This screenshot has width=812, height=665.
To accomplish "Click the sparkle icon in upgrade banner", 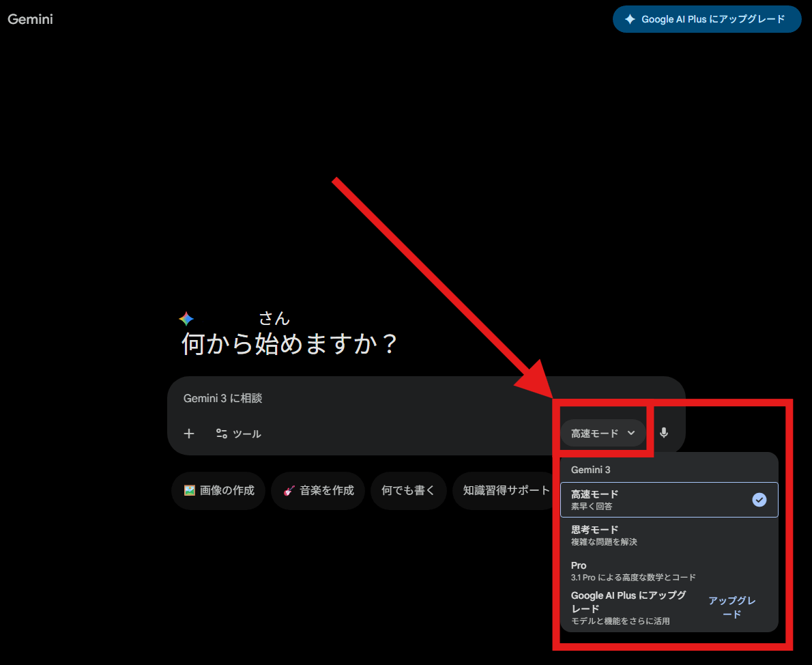I will (630, 19).
